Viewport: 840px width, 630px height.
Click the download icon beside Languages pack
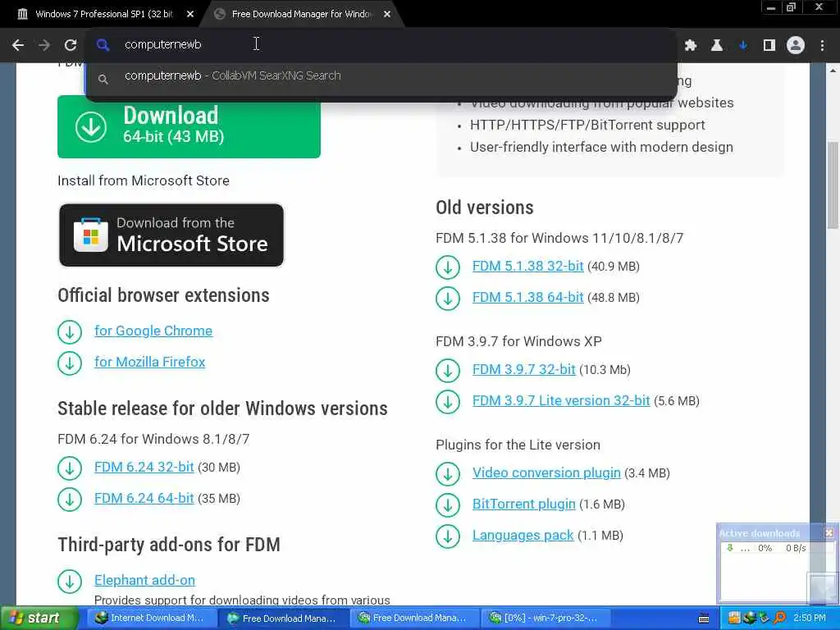click(448, 536)
